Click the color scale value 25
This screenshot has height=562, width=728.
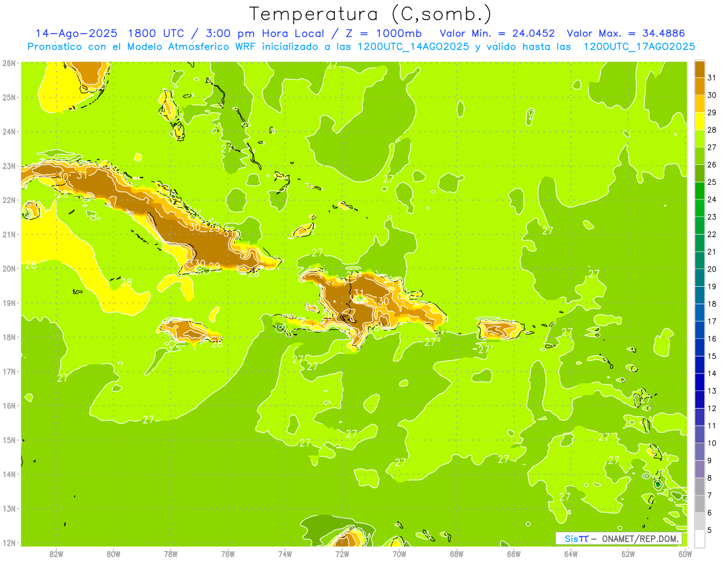point(712,182)
